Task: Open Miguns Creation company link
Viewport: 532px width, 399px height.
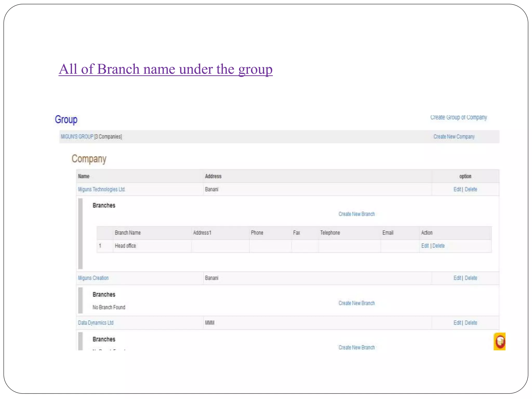Action: [93, 278]
